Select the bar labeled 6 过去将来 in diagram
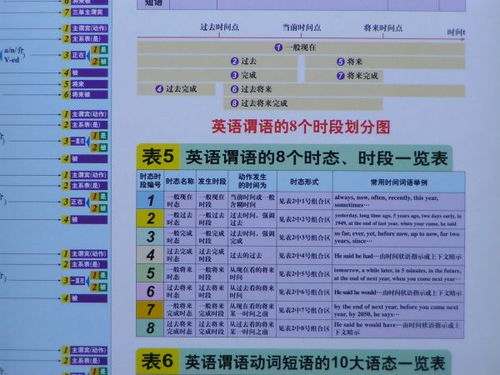 (345, 90)
